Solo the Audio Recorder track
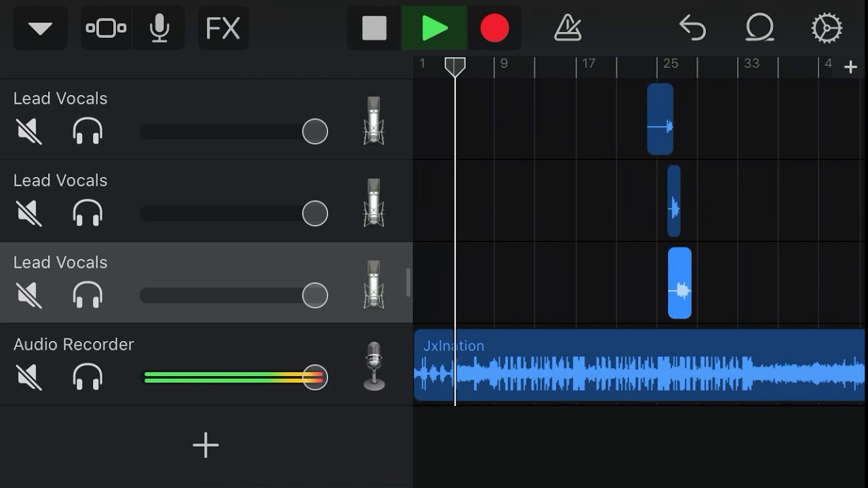 coord(87,377)
